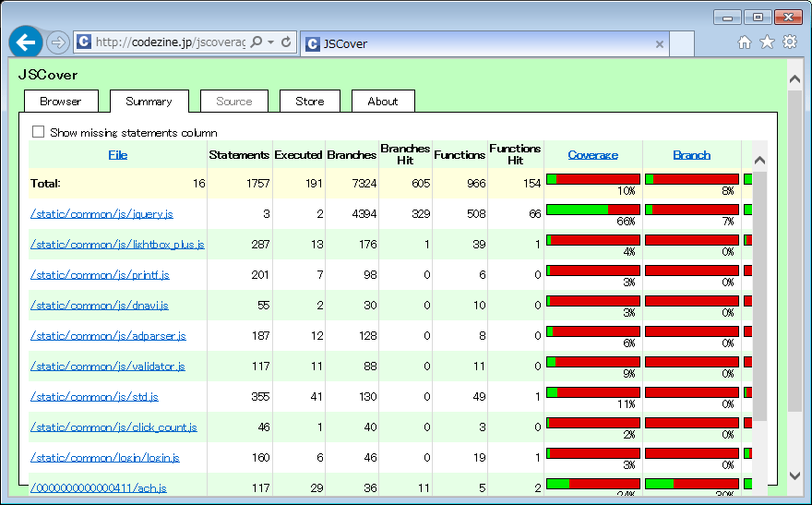Switch to the Browser tab
Viewport: 812px width, 505px height.
point(60,102)
